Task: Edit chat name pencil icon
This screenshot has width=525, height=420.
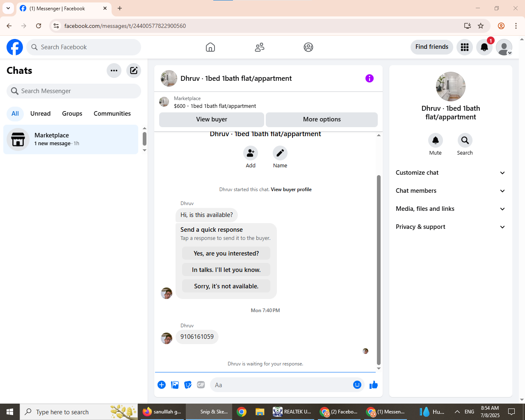Action: click(280, 153)
